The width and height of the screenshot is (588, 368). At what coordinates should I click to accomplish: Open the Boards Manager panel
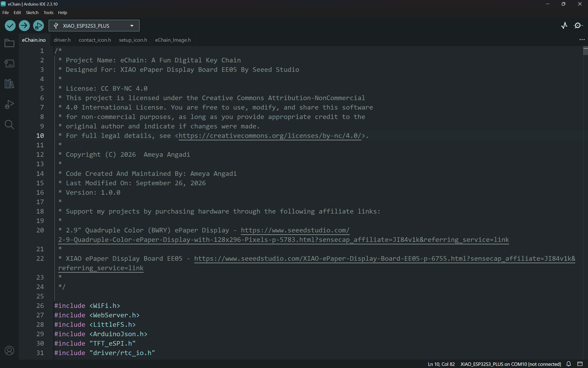tap(9, 63)
